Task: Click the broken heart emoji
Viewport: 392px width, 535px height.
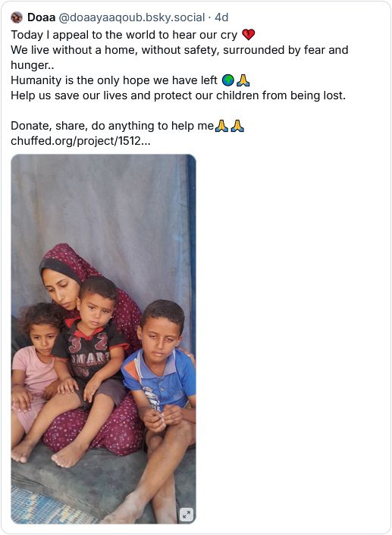Action: (248, 34)
